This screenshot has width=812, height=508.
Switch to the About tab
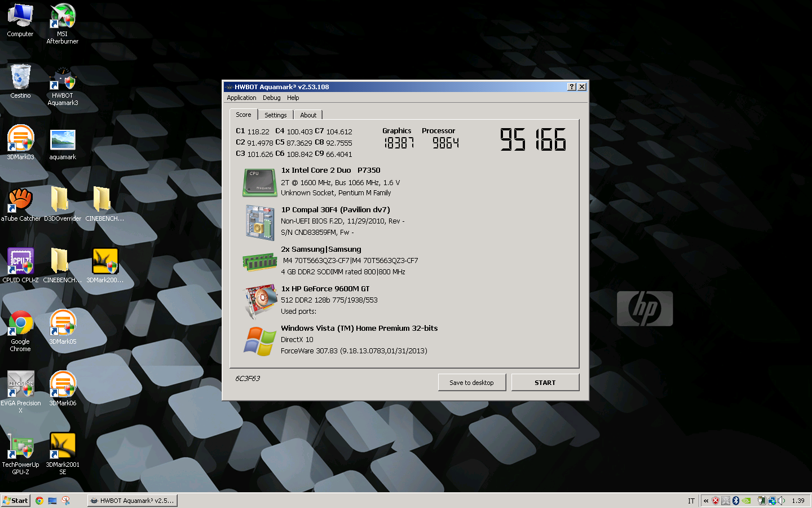[x=308, y=115]
